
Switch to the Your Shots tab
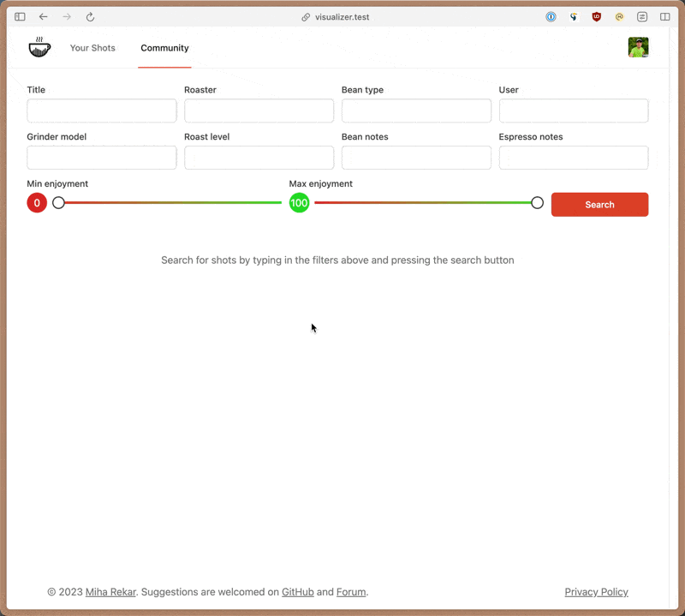[92, 48]
